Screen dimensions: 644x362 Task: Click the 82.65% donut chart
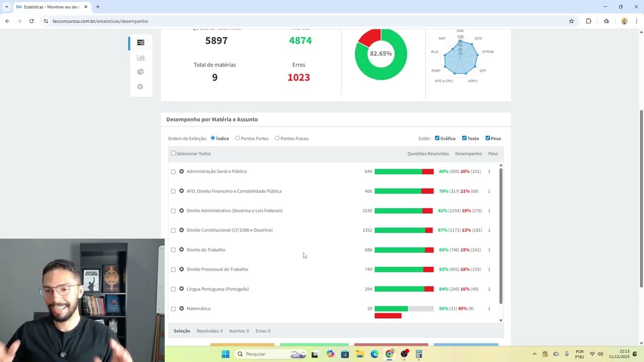tap(381, 53)
